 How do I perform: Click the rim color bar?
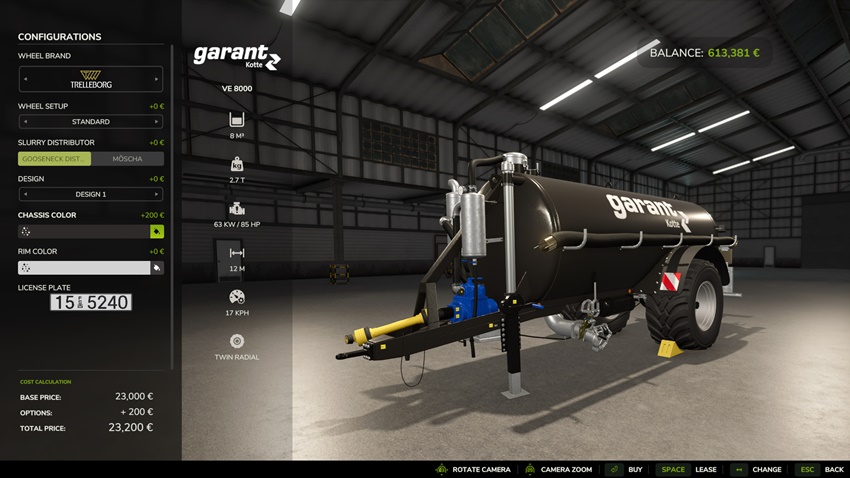(x=84, y=268)
